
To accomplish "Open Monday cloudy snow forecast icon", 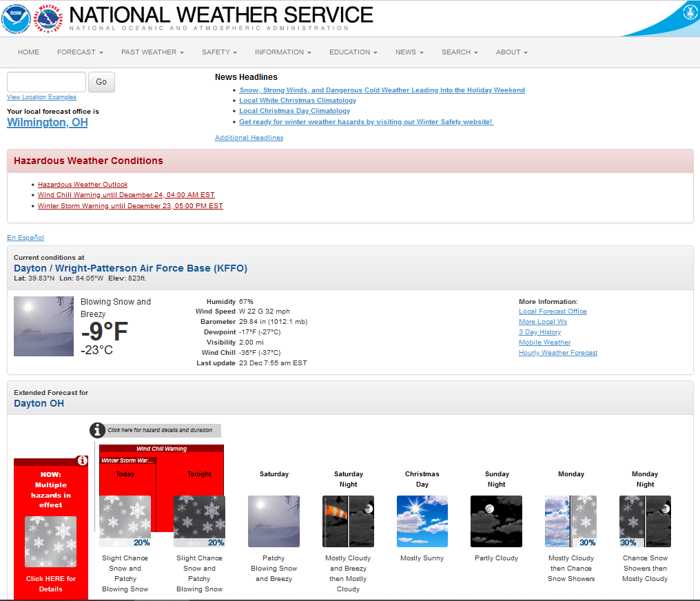I will 571,522.
